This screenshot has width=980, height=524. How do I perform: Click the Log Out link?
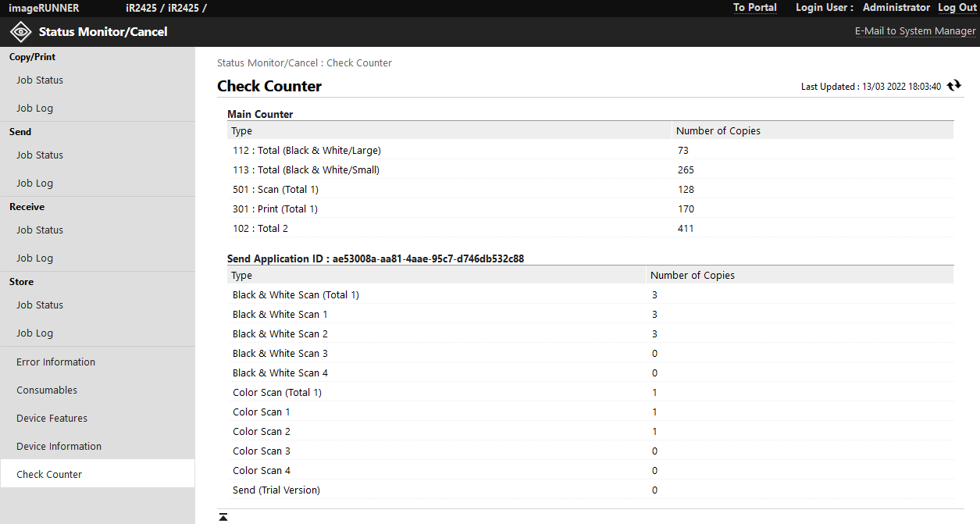pos(957,8)
